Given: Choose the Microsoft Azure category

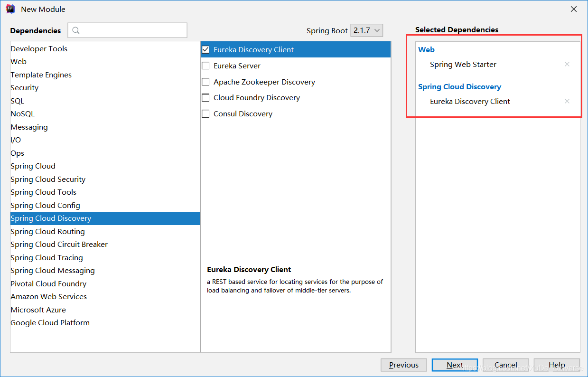Looking at the screenshot, I should click(105, 310).
